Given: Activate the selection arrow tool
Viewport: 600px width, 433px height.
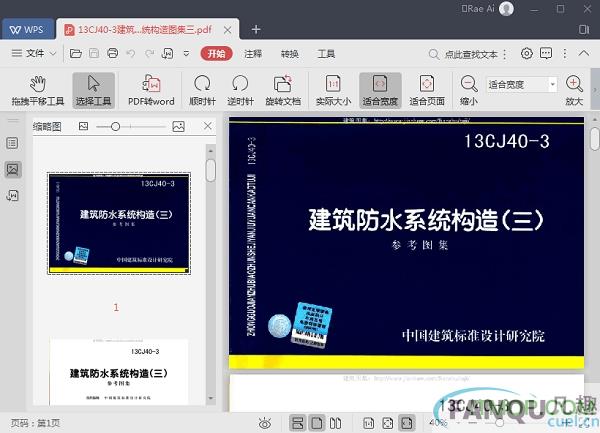Looking at the screenshot, I should coord(93,90).
